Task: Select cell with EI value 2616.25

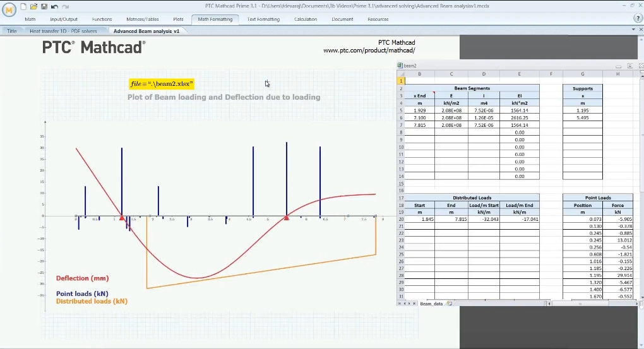Action: [519, 118]
